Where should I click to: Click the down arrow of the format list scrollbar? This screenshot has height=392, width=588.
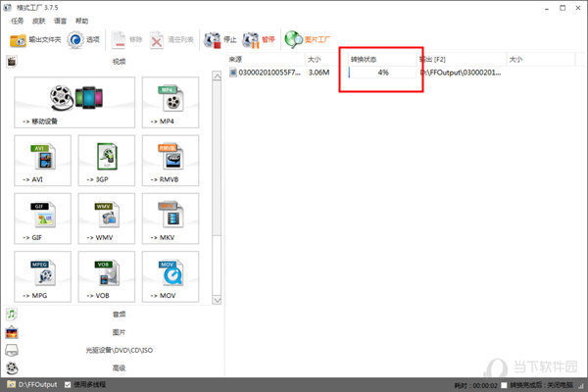pos(217,301)
